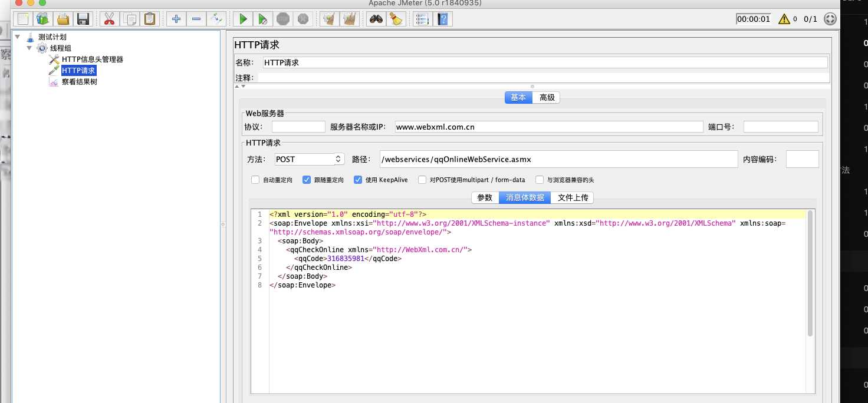868x403 pixels.
Task: Click the Stop test icon
Action: (283, 19)
